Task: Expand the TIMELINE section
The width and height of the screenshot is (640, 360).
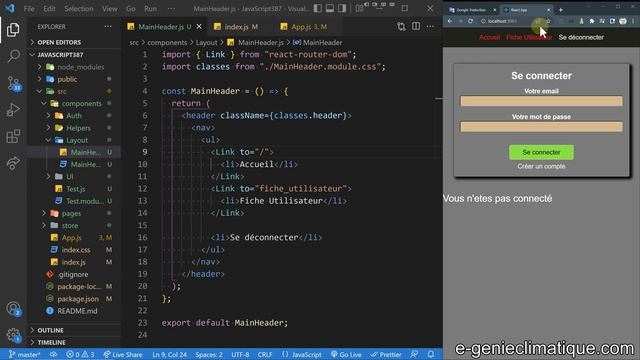Action: (x=51, y=342)
